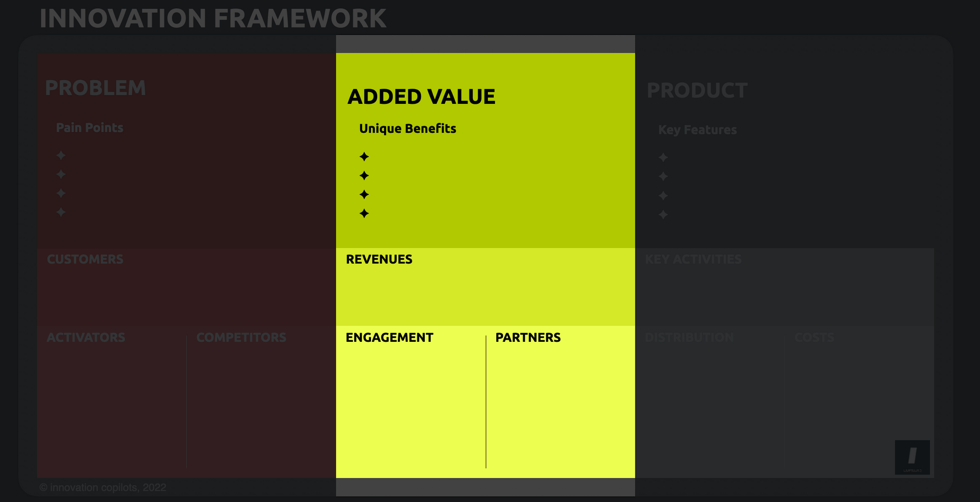Viewport: 980px width, 502px height.
Task: Click the second star bullet under Key Features
Action: click(x=663, y=176)
